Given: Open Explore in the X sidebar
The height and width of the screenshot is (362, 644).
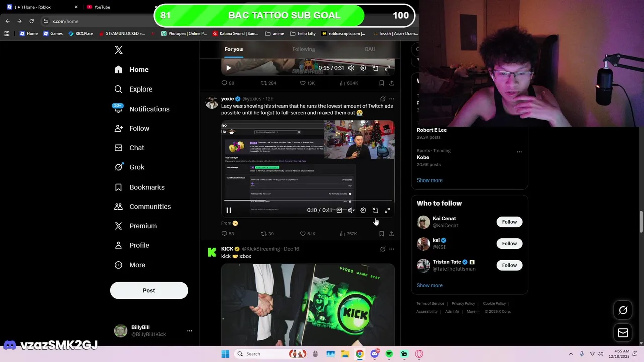Looking at the screenshot, I should [x=133, y=89].
